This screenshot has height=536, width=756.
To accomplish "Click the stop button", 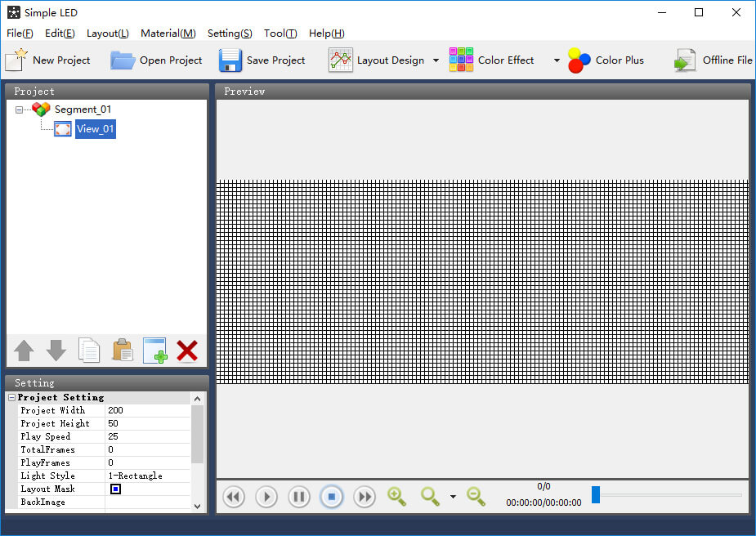I will [332, 497].
